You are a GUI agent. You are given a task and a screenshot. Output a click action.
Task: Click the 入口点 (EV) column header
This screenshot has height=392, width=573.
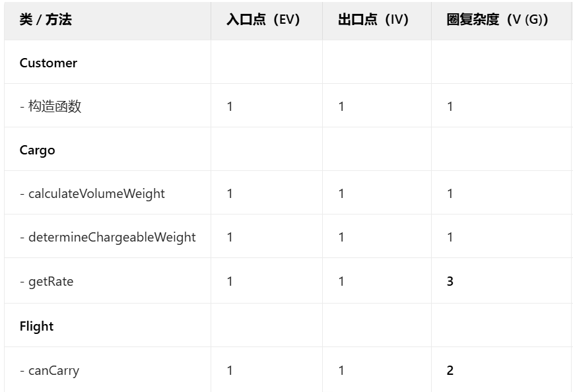(x=263, y=20)
